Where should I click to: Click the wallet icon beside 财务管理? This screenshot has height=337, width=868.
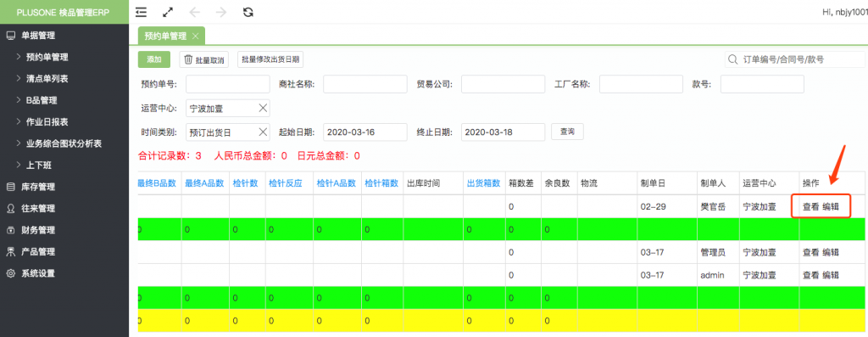(10, 230)
